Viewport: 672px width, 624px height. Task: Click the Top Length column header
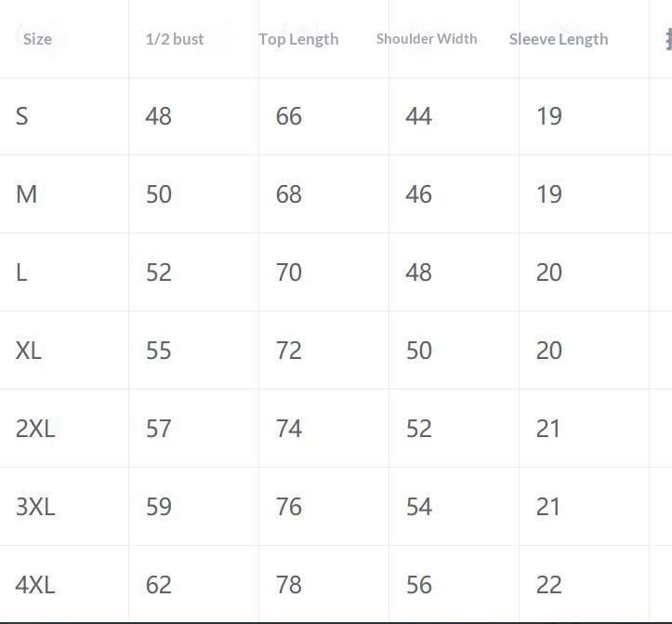[298, 39]
